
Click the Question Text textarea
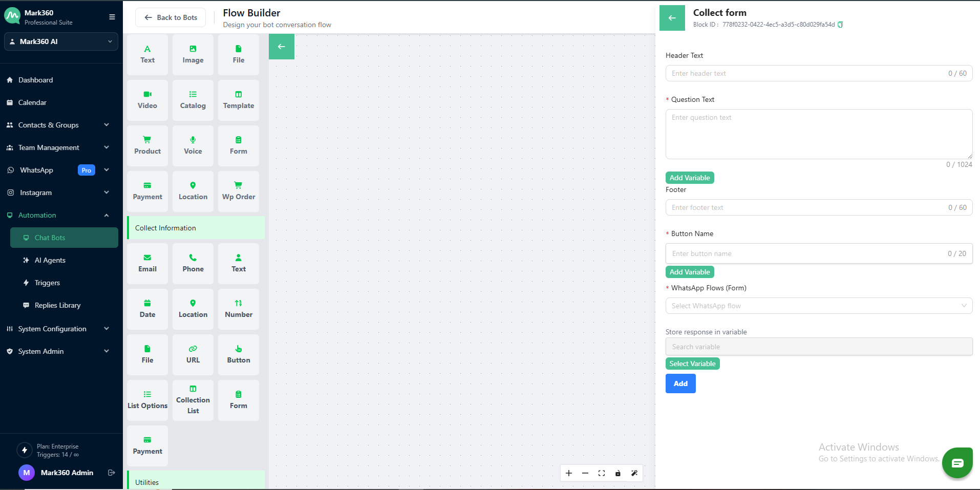[x=818, y=134]
